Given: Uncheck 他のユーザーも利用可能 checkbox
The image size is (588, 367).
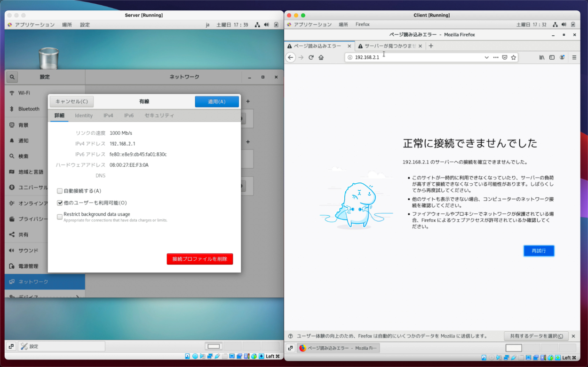Looking at the screenshot, I should [x=60, y=203].
